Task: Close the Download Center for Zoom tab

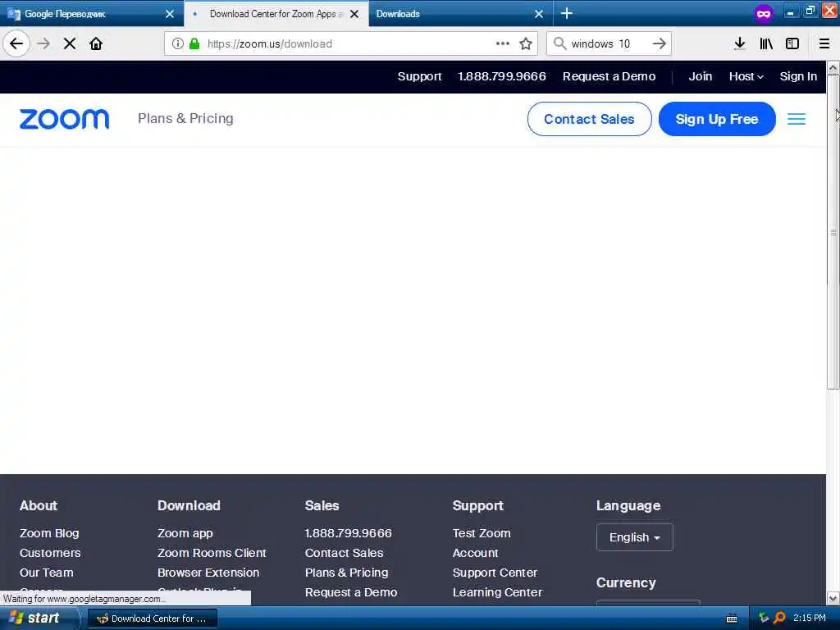Action: point(354,14)
